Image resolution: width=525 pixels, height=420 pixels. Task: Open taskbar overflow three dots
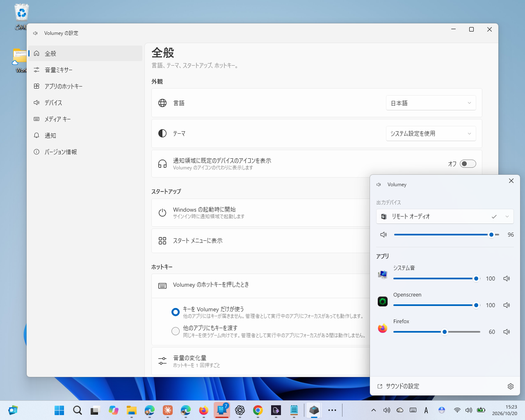coord(332,410)
